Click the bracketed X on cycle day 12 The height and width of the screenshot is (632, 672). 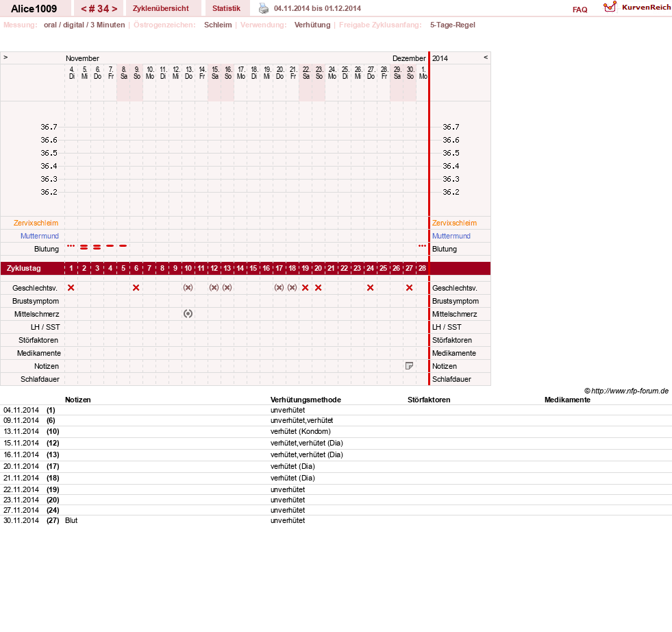tap(214, 288)
